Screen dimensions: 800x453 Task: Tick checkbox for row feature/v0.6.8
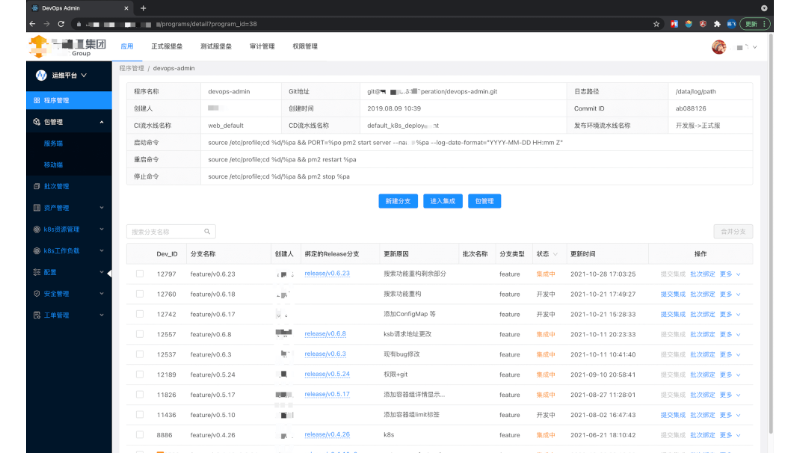pos(140,334)
